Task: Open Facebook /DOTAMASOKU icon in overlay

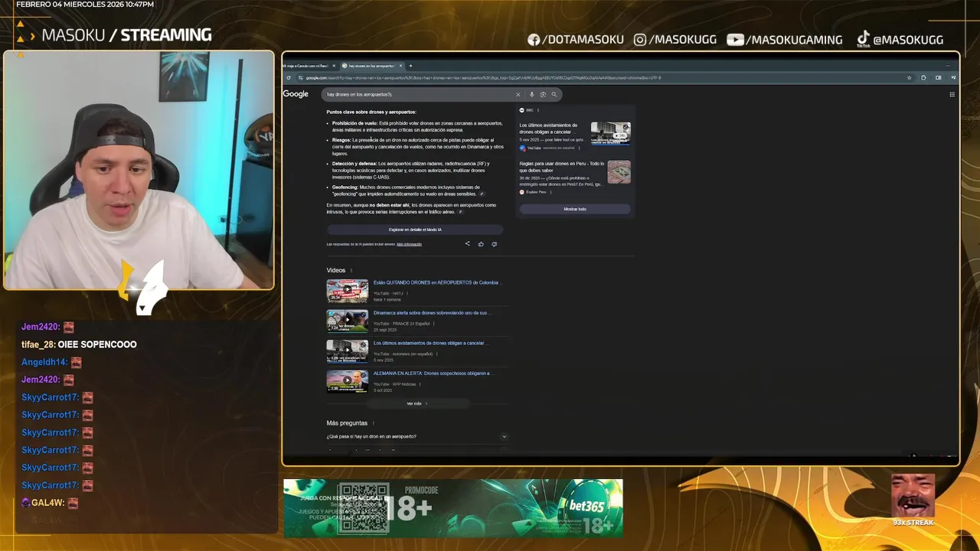Action: point(534,40)
